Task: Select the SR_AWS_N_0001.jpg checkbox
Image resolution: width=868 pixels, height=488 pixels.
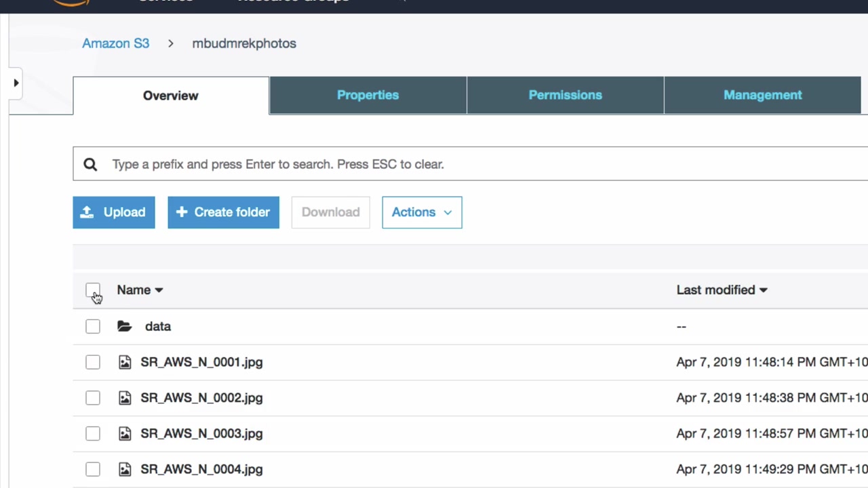Action: point(93,362)
